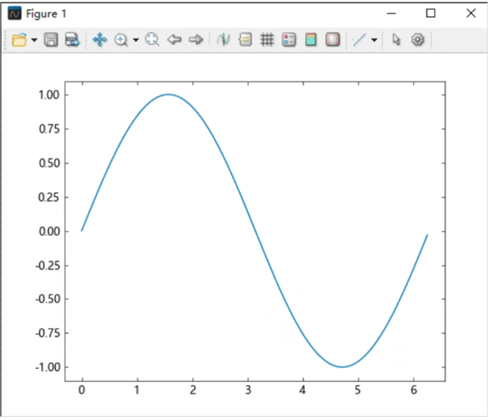Click the y-axis label -0.75
The width and height of the screenshot is (491, 420).
tap(48, 333)
